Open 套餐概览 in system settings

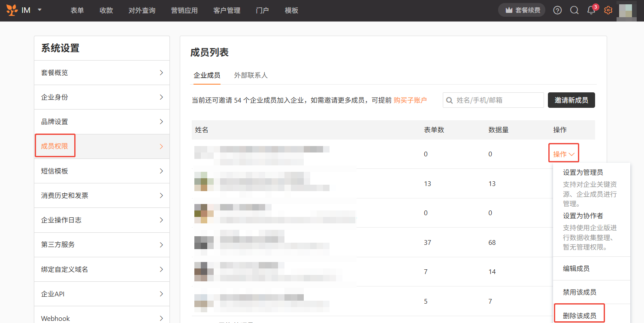click(x=102, y=73)
